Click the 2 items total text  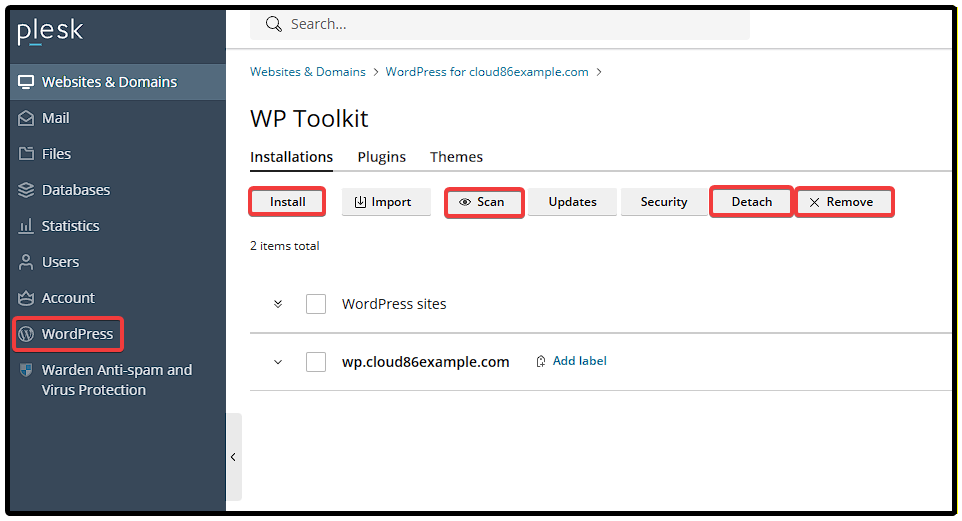coord(285,246)
